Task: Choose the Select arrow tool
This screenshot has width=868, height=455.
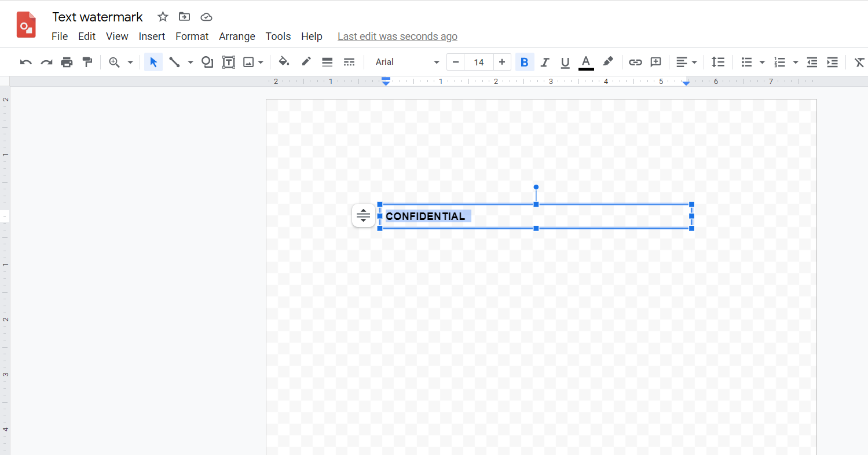Action: (153, 62)
